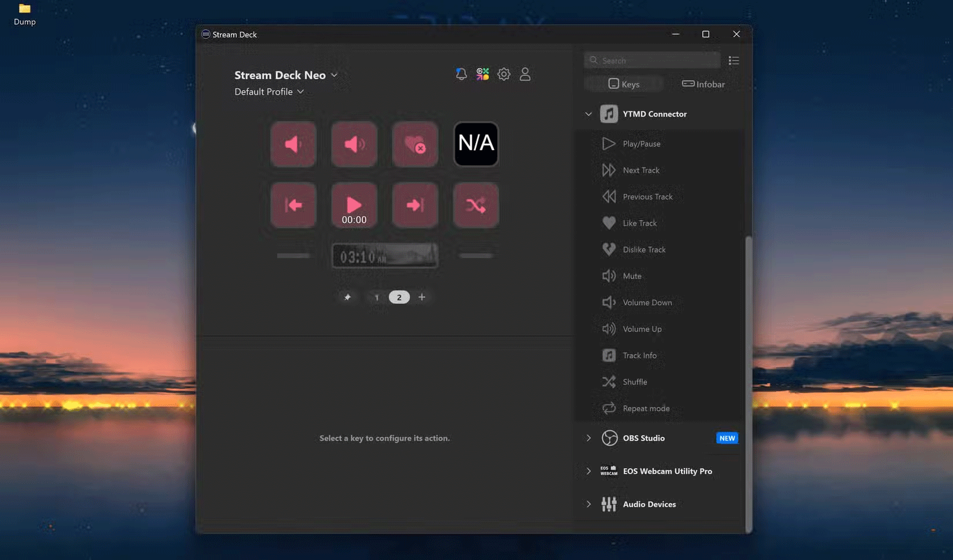Pin the current page with the pin icon
953x560 pixels.
(347, 297)
